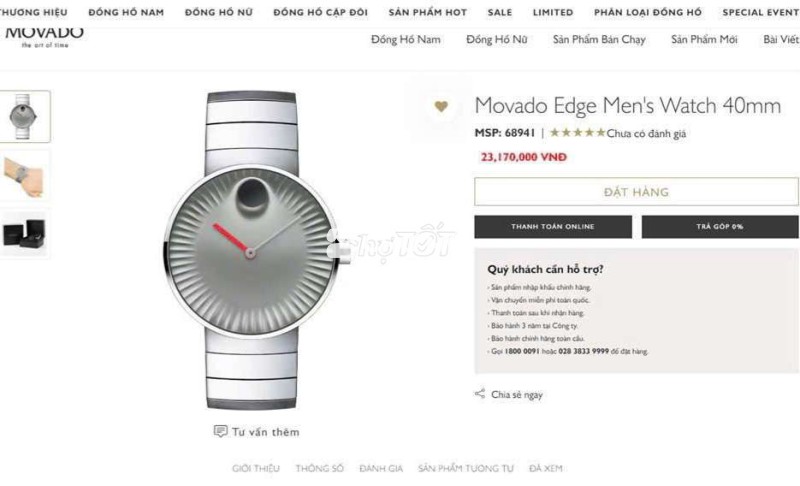Open the PHÂN LOẠI ĐỒNG HỒ menu
800x486 pixels.
tap(647, 12)
